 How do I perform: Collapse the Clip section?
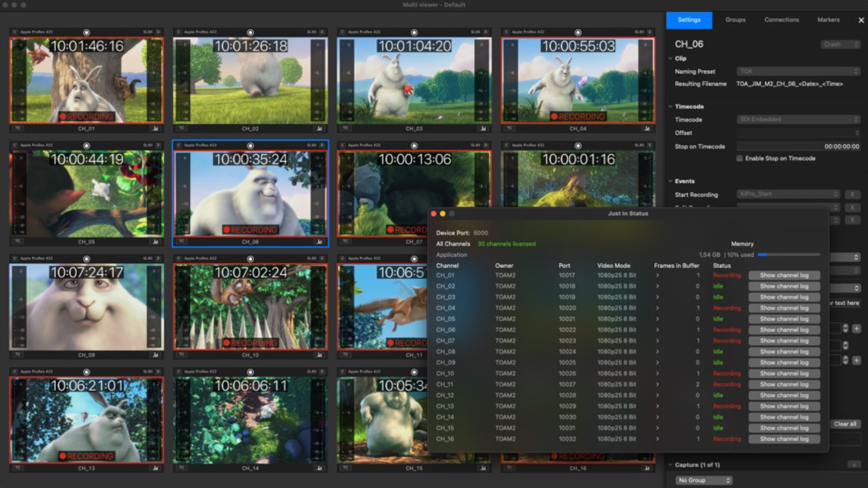(x=670, y=58)
